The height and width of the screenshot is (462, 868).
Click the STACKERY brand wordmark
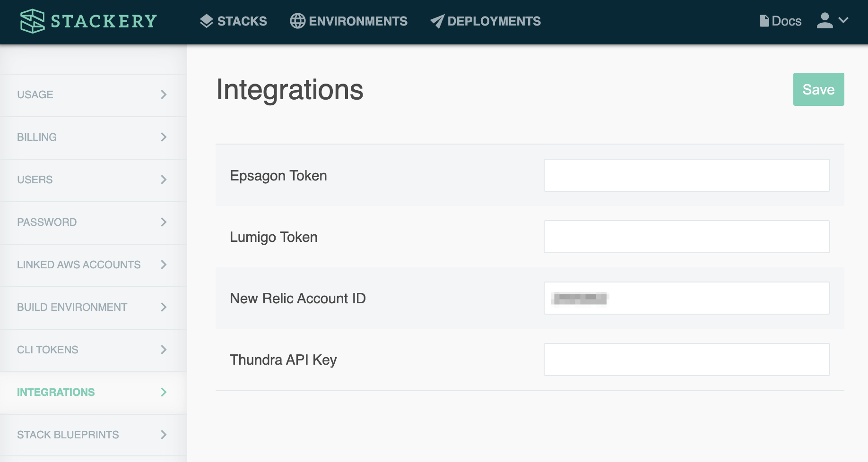(x=104, y=21)
